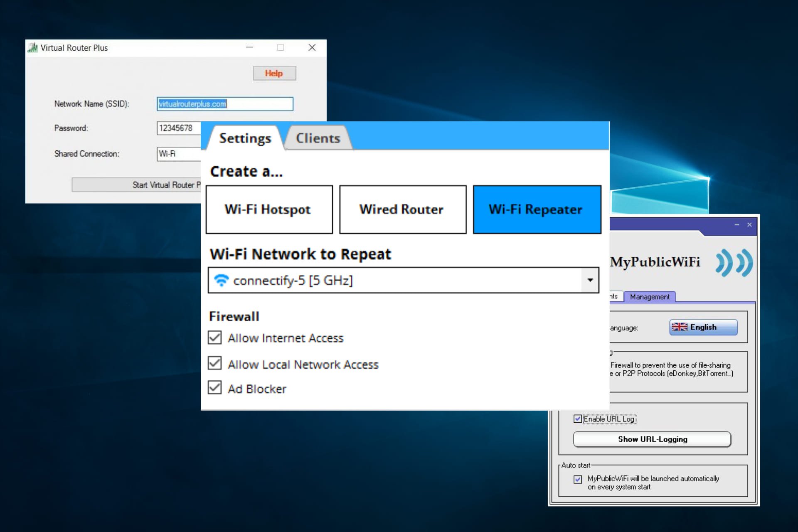Click the Virtual Router Plus title bar icon

click(32, 48)
